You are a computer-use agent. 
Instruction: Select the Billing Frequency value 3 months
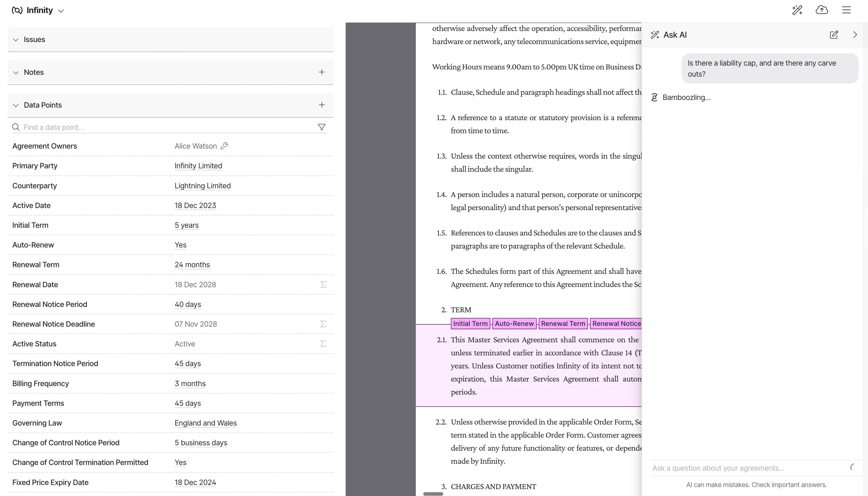190,384
